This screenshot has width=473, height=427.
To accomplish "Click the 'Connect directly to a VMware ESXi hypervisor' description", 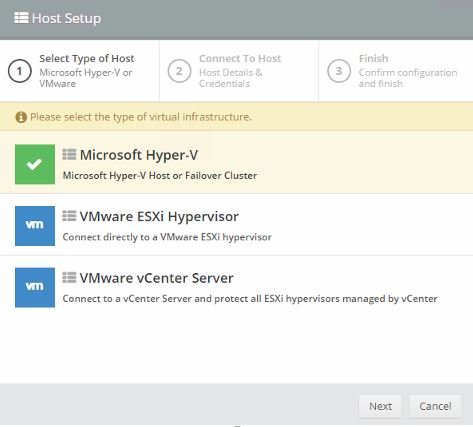I will 167,237.
